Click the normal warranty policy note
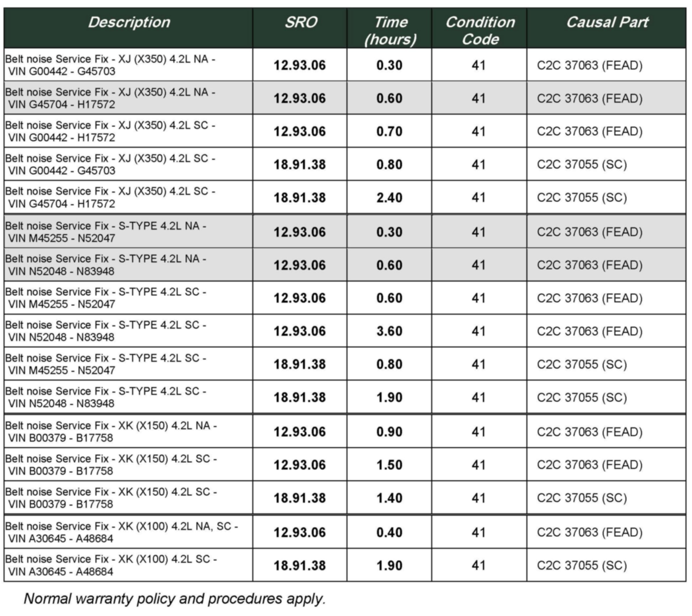 (174, 598)
